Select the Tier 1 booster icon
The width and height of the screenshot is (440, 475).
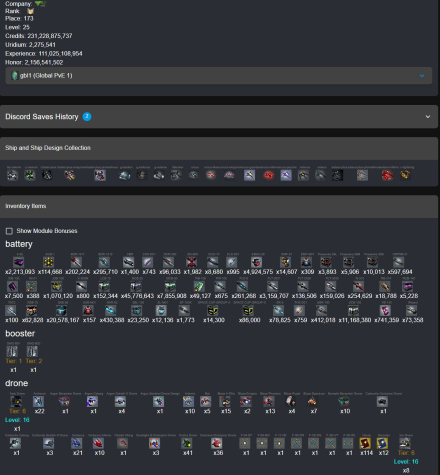click(12, 351)
